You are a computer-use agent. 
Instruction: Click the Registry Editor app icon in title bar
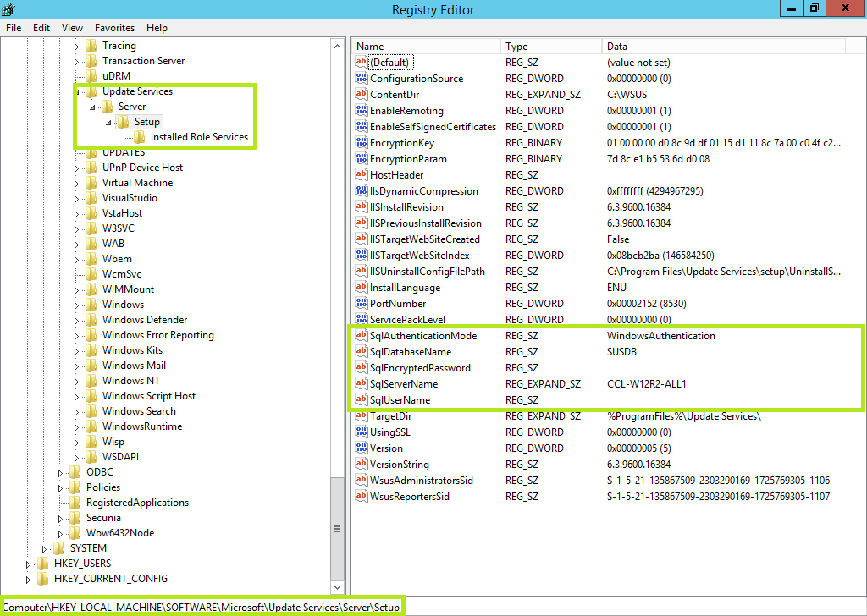(x=8, y=9)
